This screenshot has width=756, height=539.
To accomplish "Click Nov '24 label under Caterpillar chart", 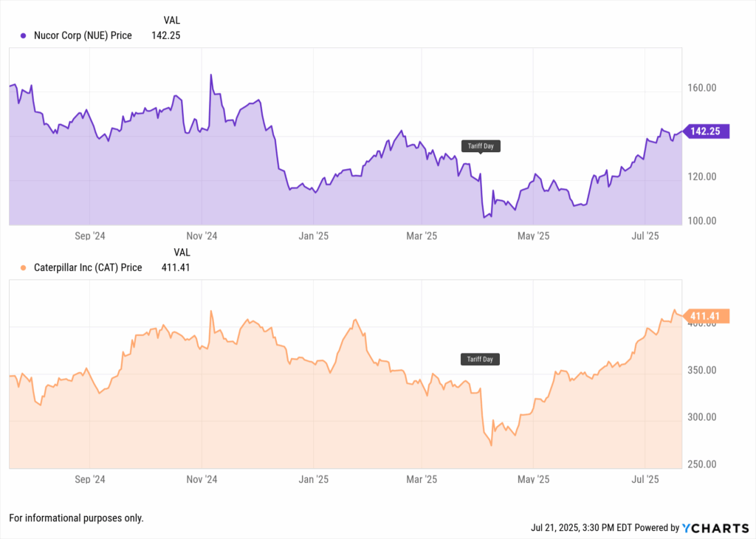I will pos(202,479).
